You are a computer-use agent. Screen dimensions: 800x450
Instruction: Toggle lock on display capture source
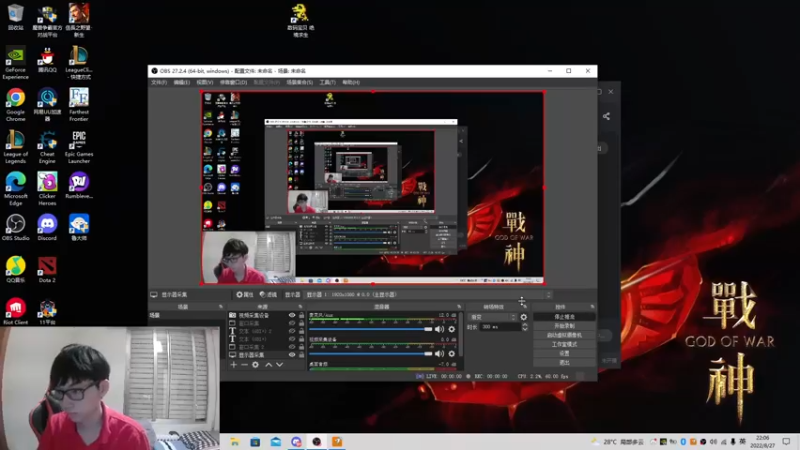coord(301,355)
